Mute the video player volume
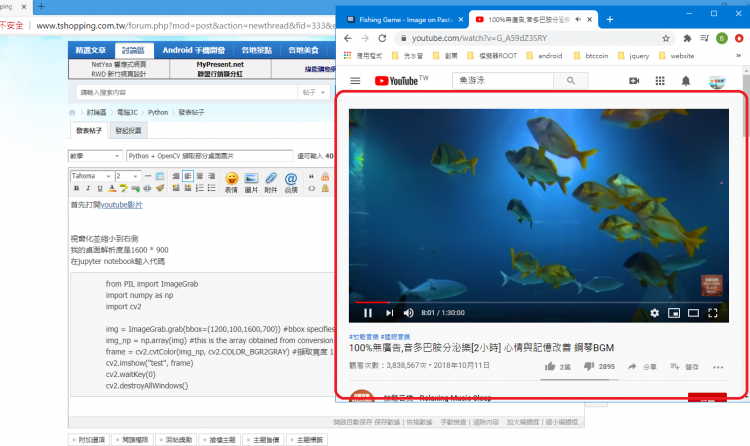Viewport: 750px width, 446px height. [x=408, y=313]
